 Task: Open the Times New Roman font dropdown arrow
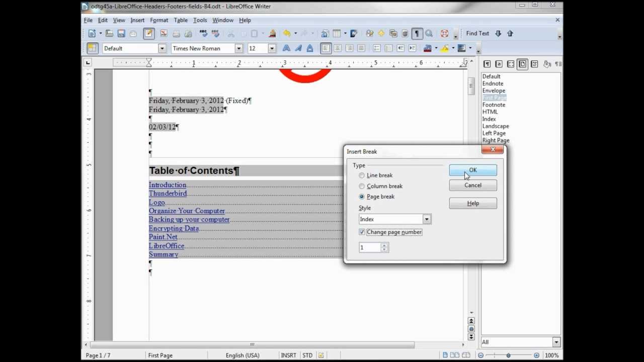239,48
